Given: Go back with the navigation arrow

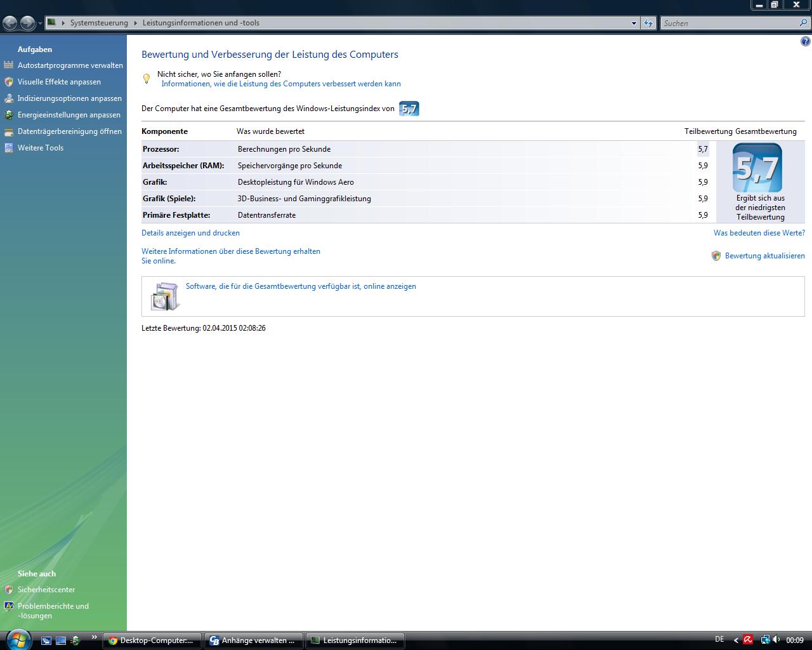Looking at the screenshot, I should click(x=10, y=23).
